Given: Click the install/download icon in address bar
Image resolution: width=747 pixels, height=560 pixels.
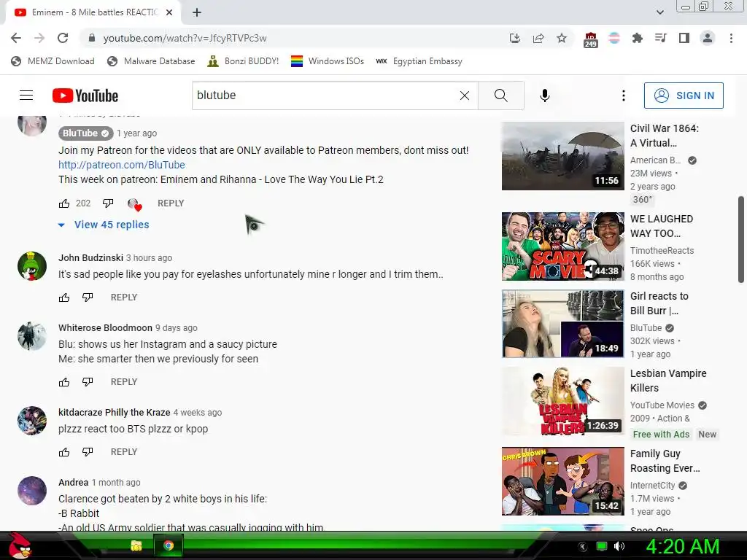Looking at the screenshot, I should (x=514, y=38).
